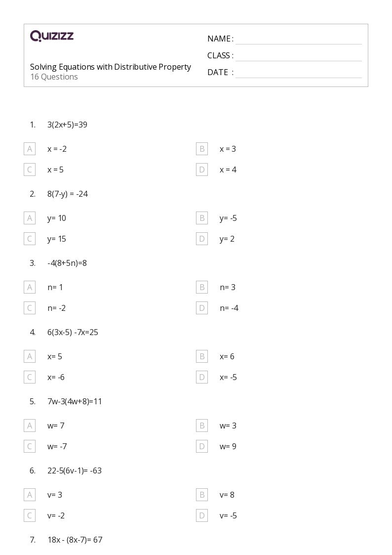Select option C n= -2

(x=30, y=308)
